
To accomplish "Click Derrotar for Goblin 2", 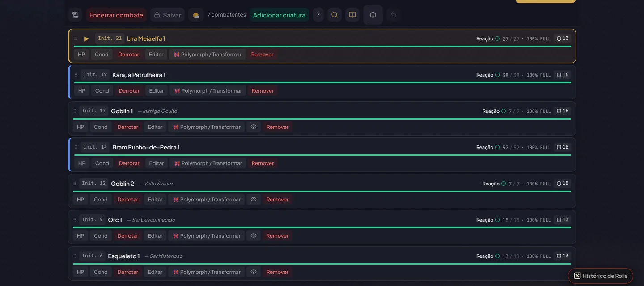I will (x=127, y=199).
